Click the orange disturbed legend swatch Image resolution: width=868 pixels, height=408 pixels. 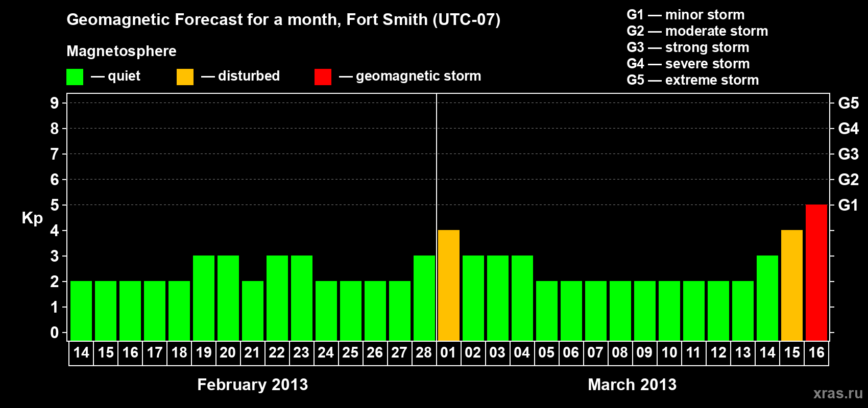click(x=185, y=77)
